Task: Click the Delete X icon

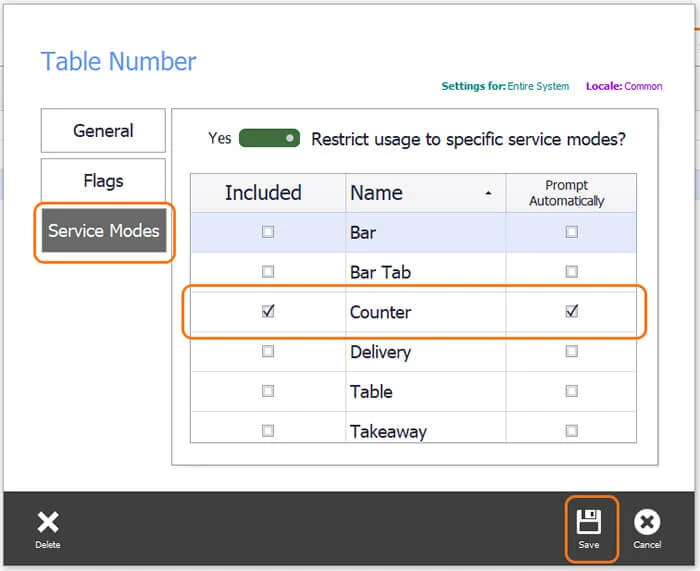Action: pos(48,522)
